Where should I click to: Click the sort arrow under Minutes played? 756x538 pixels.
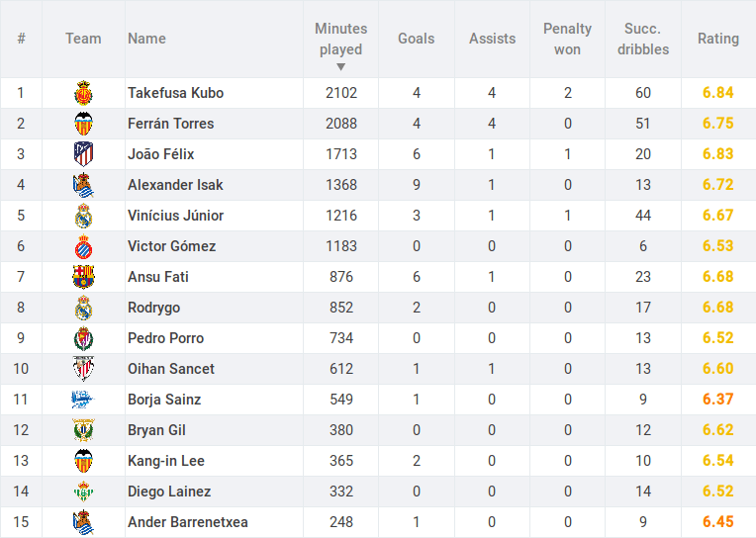click(341, 67)
